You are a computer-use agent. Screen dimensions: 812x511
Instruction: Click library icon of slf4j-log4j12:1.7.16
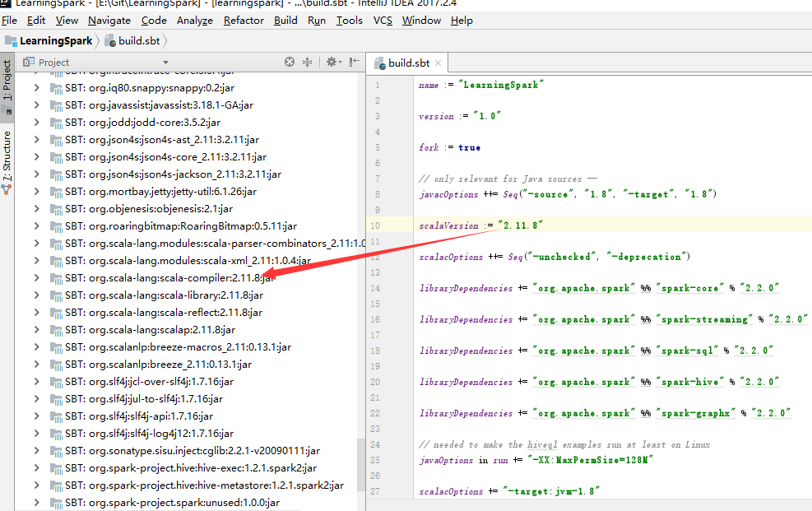click(56, 434)
